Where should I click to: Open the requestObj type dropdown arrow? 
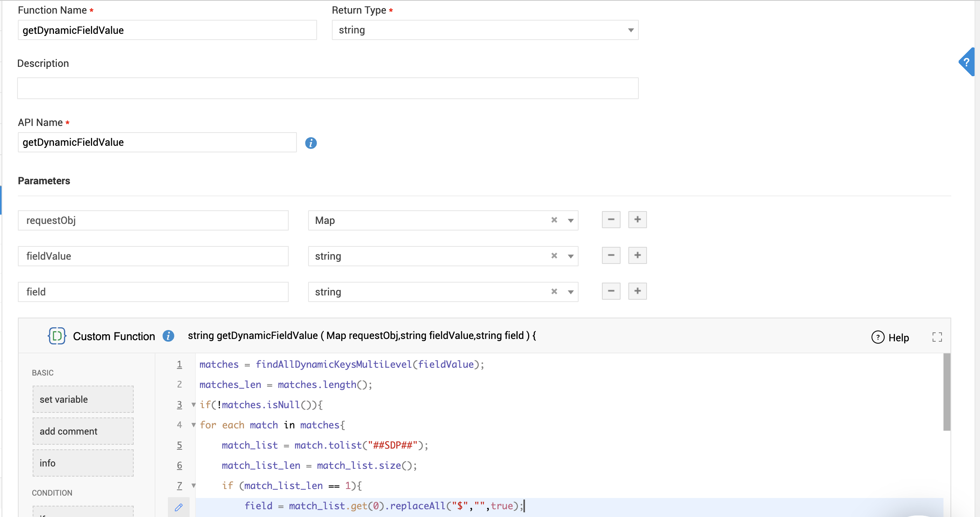pyautogui.click(x=570, y=220)
